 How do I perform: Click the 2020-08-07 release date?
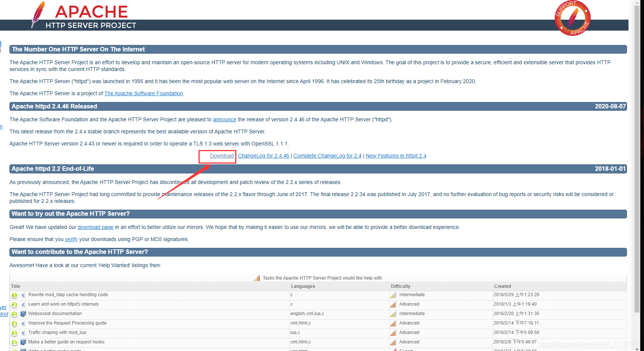coord(610,106)
